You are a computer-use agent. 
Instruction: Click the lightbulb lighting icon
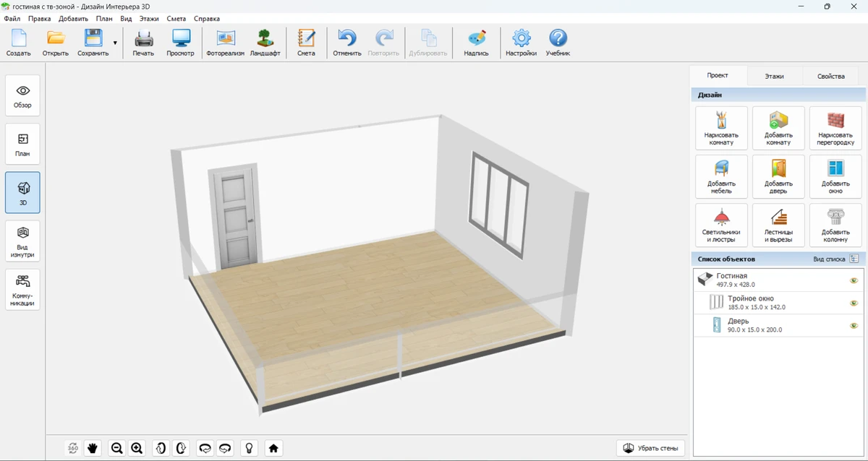(x=250, y=448)
